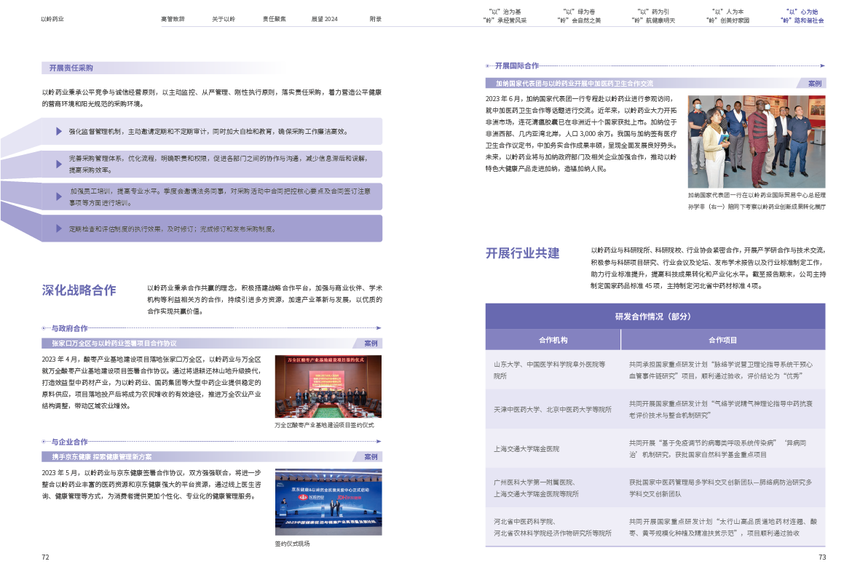Click the 案例 tag on the 加纳国家代表团 banner
This screenshot has width=868, height=588.
pos(814,84)
